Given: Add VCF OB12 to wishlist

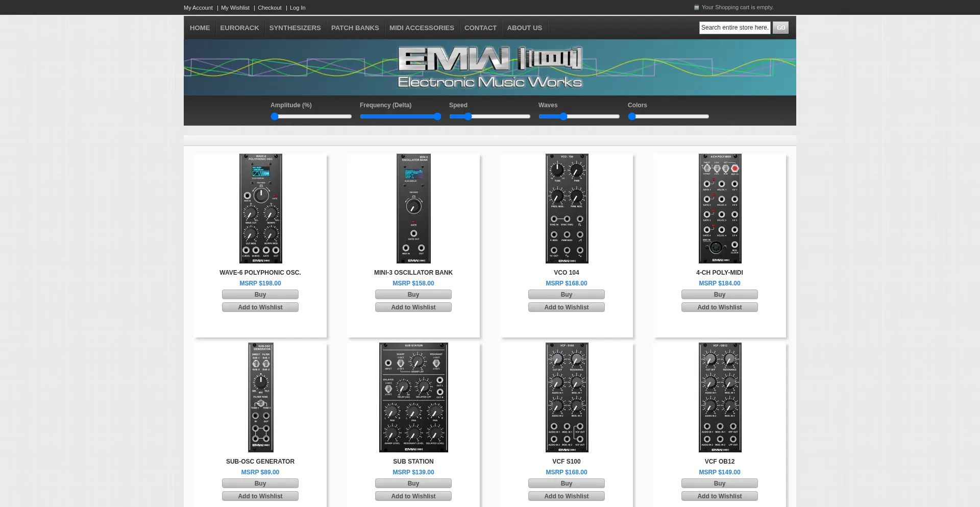Looking at the screenshot, I should pyautogui.click(x=720, y=496).
